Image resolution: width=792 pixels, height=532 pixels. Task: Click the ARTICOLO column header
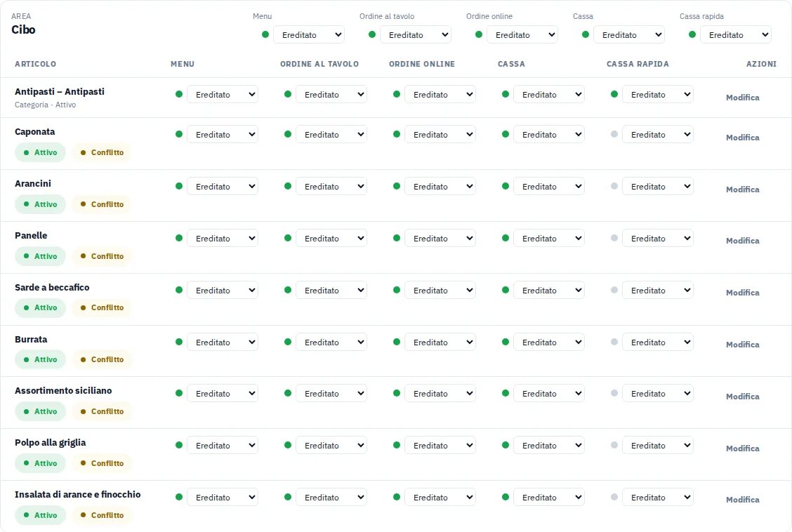click(x=35, y=64)
